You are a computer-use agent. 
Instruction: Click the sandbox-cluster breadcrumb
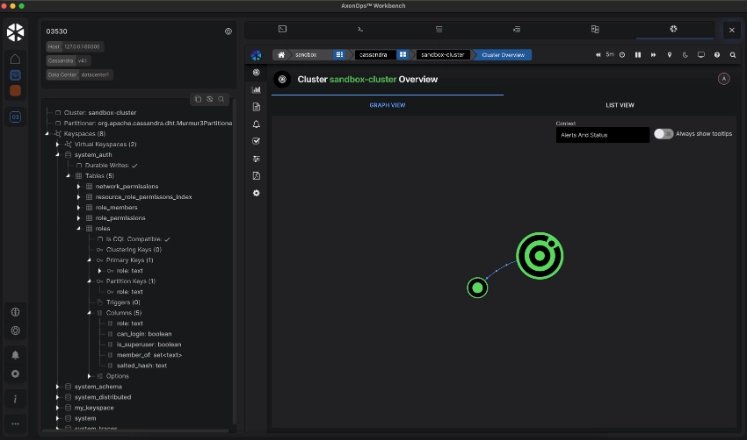[x=441, y=55]
